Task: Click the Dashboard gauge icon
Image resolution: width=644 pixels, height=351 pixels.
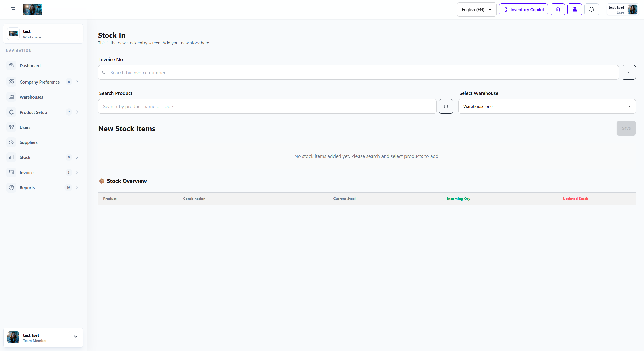Action: point(11,65)
